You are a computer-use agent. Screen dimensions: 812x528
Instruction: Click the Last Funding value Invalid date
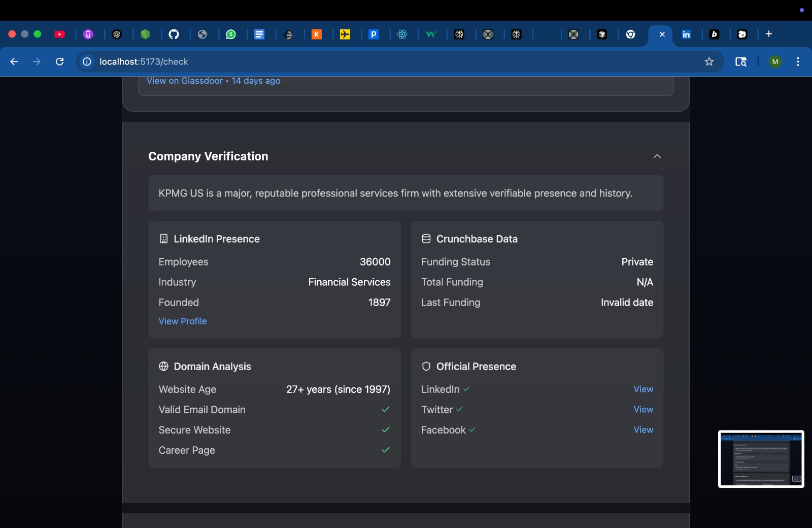pyautogui.click(x=627, y=303)
